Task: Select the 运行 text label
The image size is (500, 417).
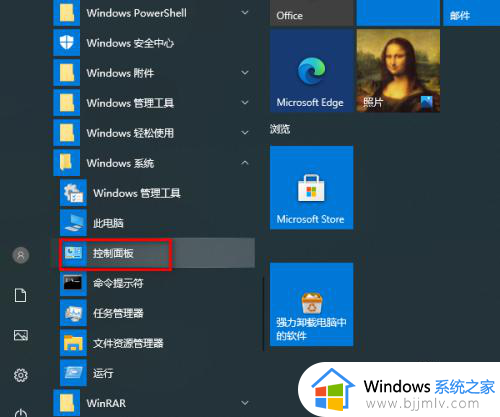Action: [x=103, y=373]
